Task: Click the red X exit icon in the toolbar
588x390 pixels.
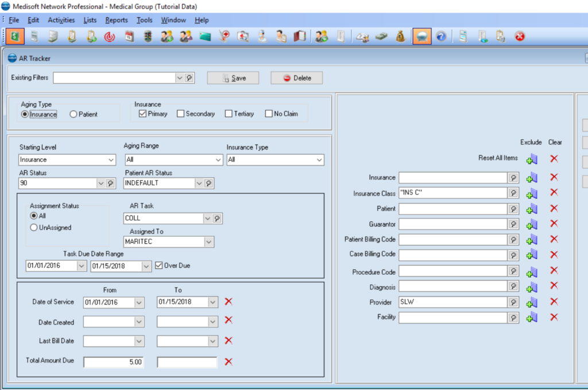Action: 520,37
